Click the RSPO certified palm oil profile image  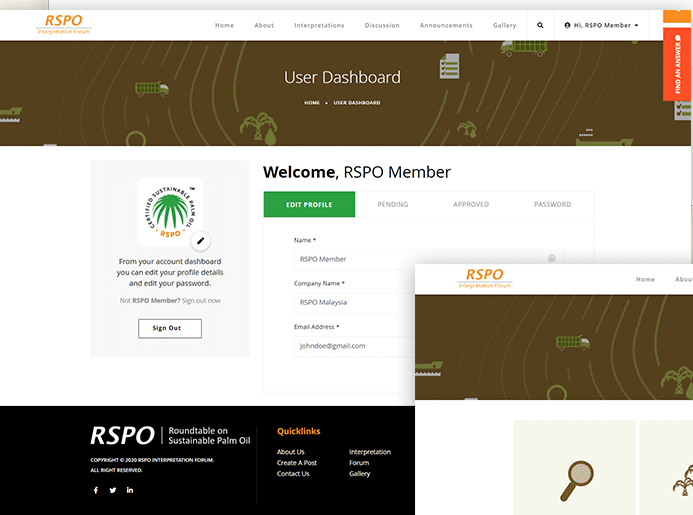pyautogui.click(x=170, y=212)
